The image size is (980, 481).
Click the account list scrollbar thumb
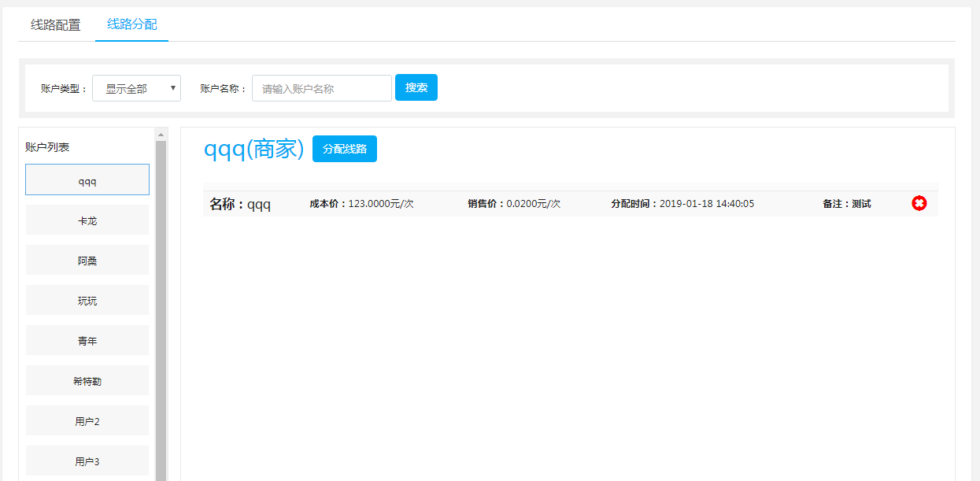tap(161, 307)
